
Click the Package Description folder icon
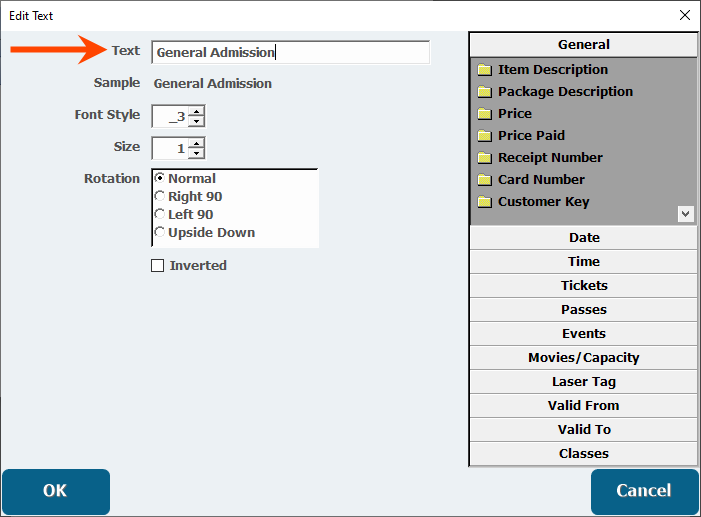pyautogui.click(x=485, y=92)
